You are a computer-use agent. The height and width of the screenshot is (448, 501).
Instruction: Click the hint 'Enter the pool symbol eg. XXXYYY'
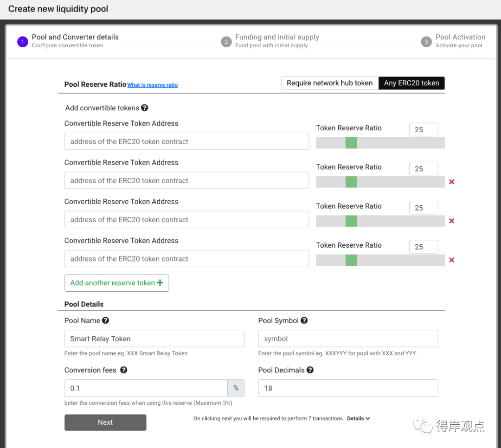(337, 353)
